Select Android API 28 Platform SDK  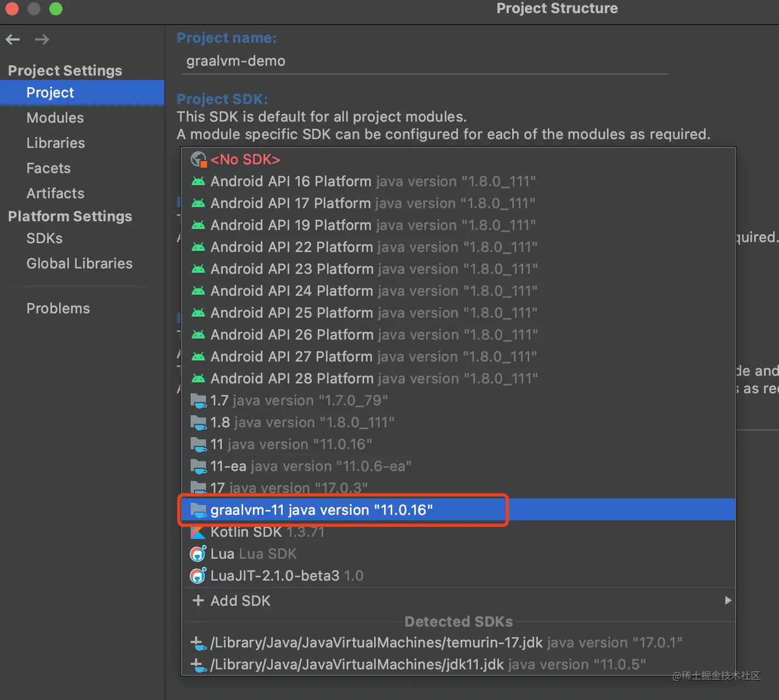[459, 378]
